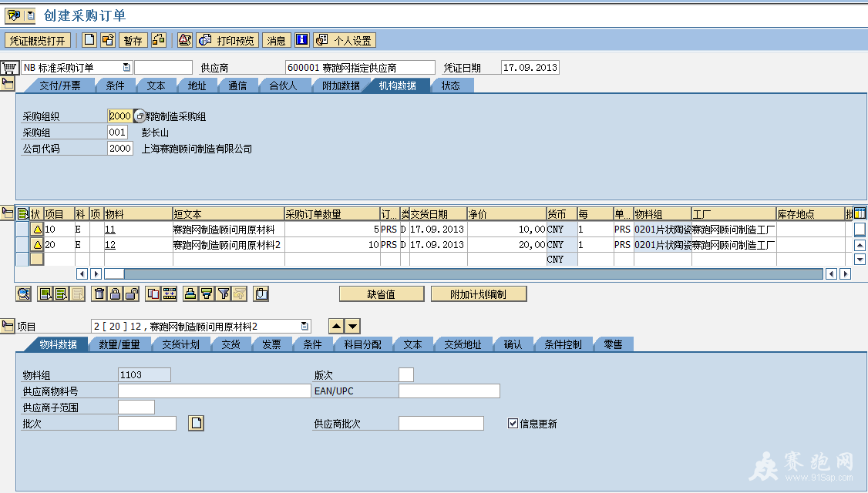Click the 附加计划编制 button

tap(478, 293)
